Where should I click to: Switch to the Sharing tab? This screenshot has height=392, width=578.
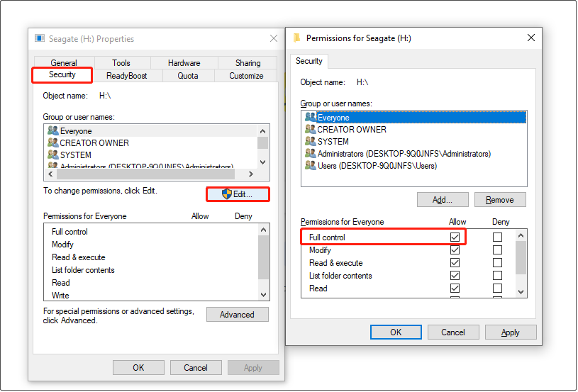pyautogui.click(x=248, y=62)
